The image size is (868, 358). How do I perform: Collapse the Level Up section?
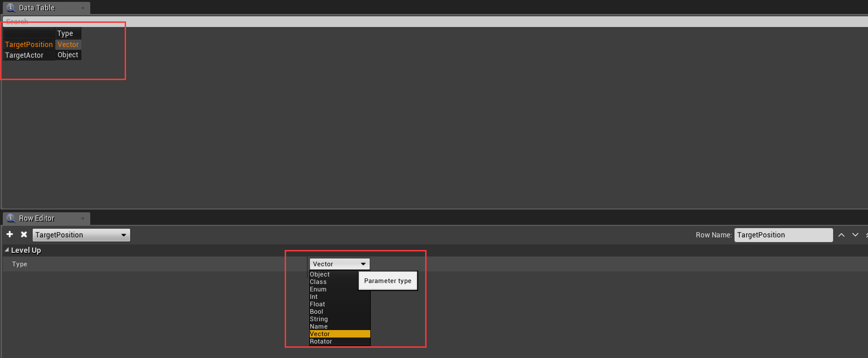tap(7, 250)
